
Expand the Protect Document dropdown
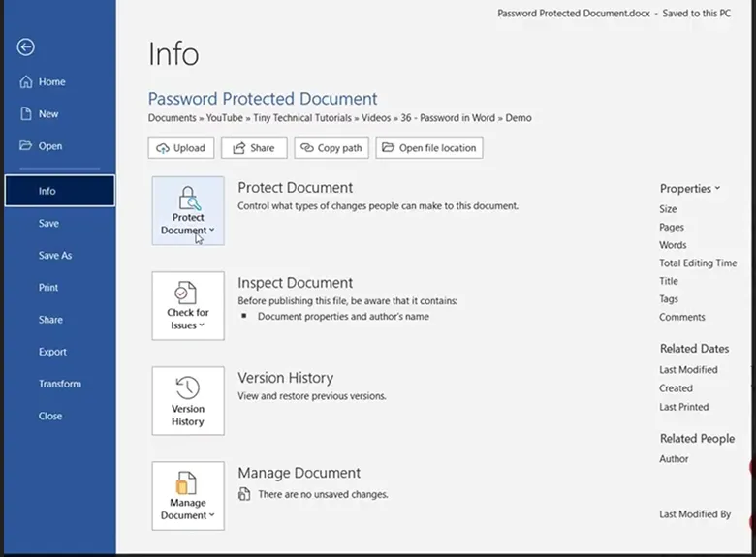coord(188,211)
